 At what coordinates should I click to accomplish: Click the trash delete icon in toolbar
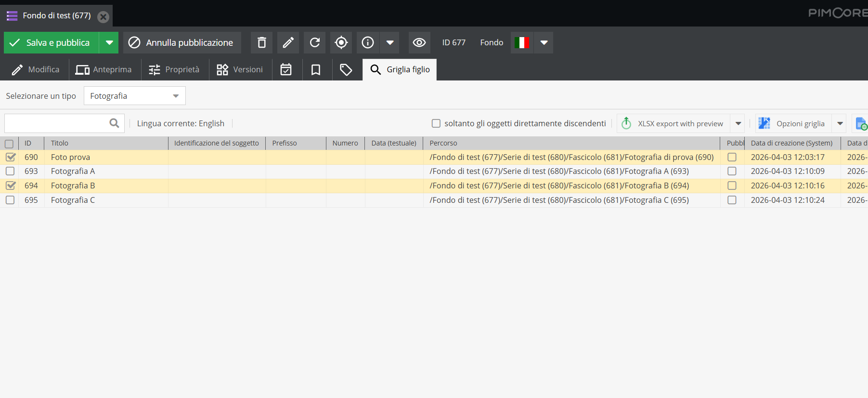pos(261,43)
